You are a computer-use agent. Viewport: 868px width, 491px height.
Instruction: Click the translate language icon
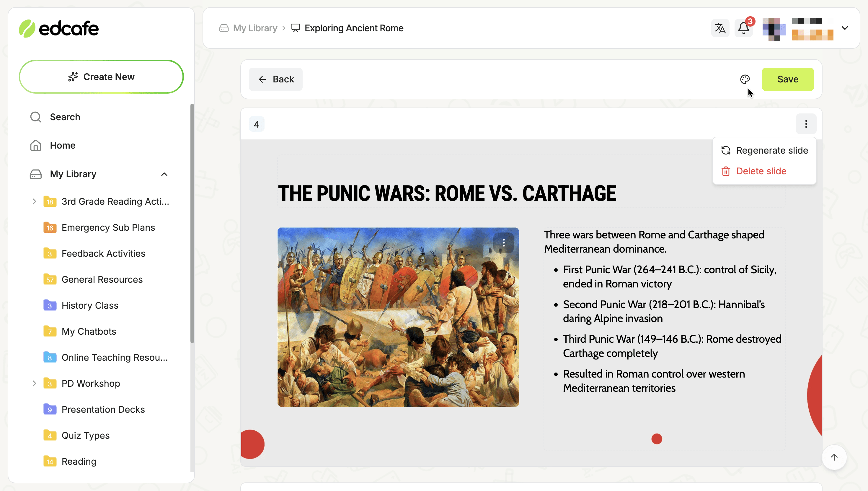click(720, 28)
